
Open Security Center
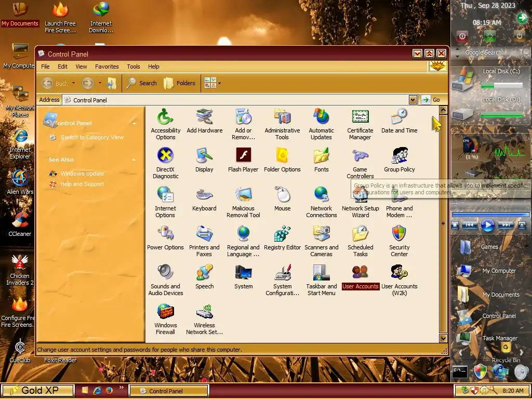coord(400,241)
